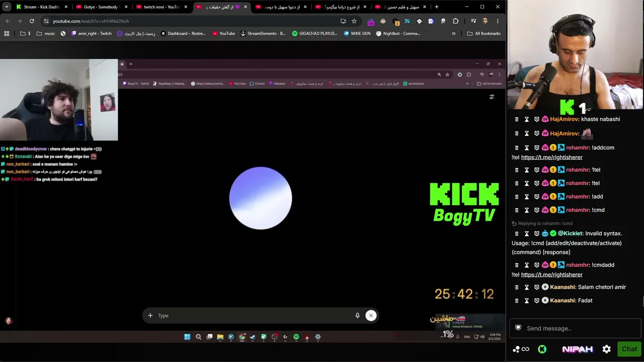Delete rohamhr's '!cmd' message
Screen dimensions: 644x362
pos(516,210)
